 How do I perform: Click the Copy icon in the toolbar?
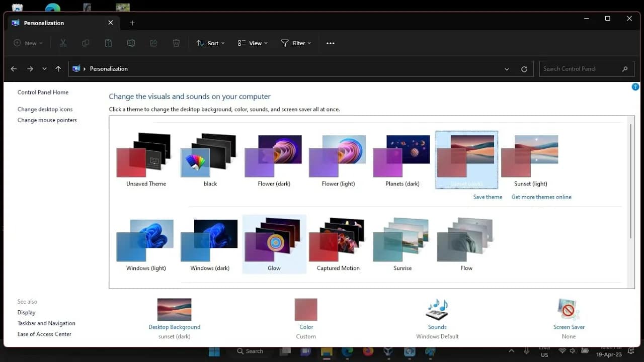pos(86,43)
